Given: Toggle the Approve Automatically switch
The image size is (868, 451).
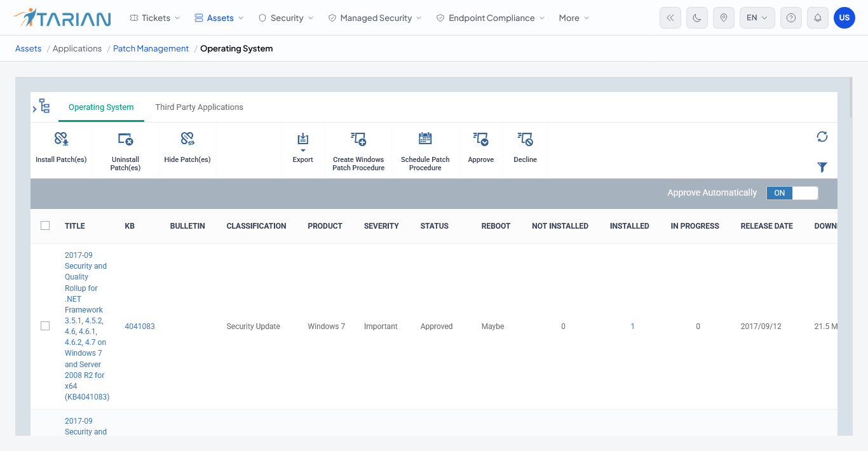Looking at the screenshot, I should tap(792, 193).
